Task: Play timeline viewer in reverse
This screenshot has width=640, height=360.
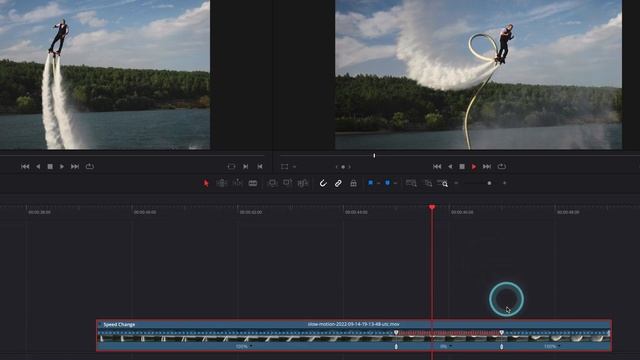Action: (x=450, y=167)
